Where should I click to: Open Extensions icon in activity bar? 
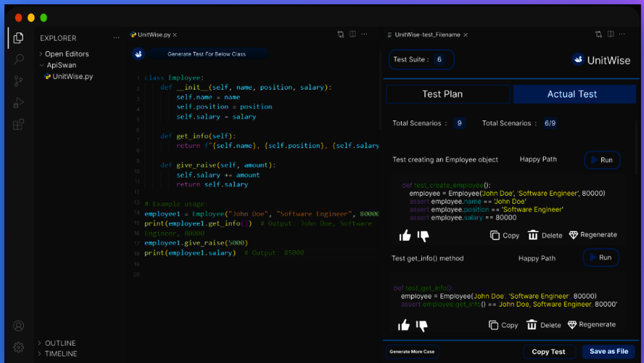pos(19,124)
